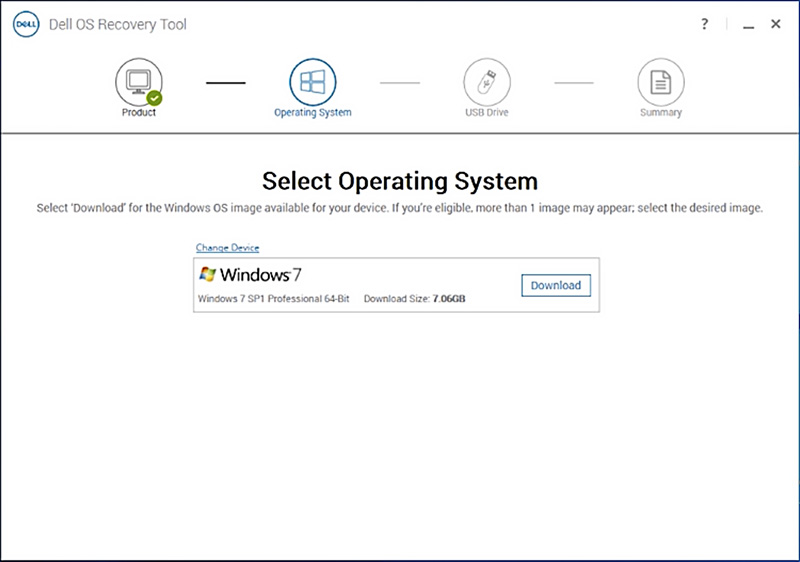Click the Dell logo icon
Screen dimensions: 800x562
point(26,24)
